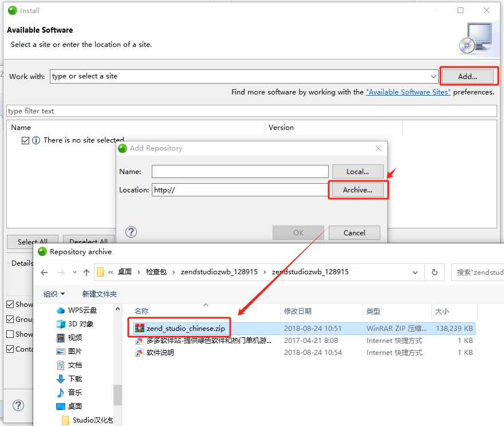Go back in Repository archive file dialog
The image size is (504, 426).
click(x=44, y=273)
